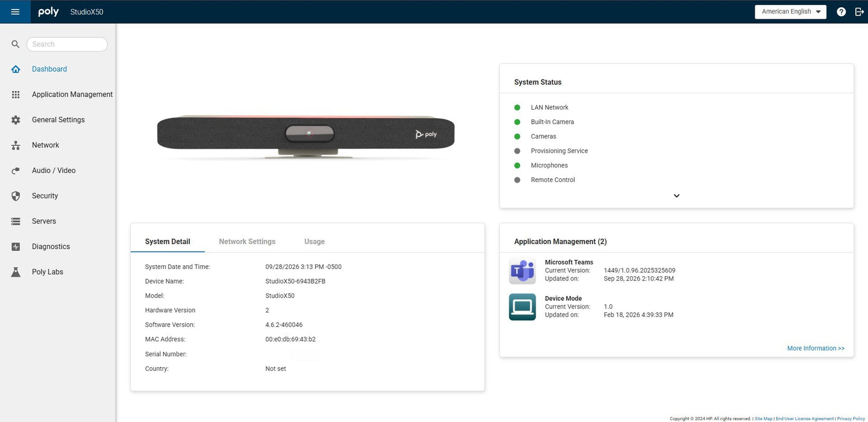868x422 pixels.
Task: Select device name StudioX50-6943B2FB
Action: tap(295, 282)
